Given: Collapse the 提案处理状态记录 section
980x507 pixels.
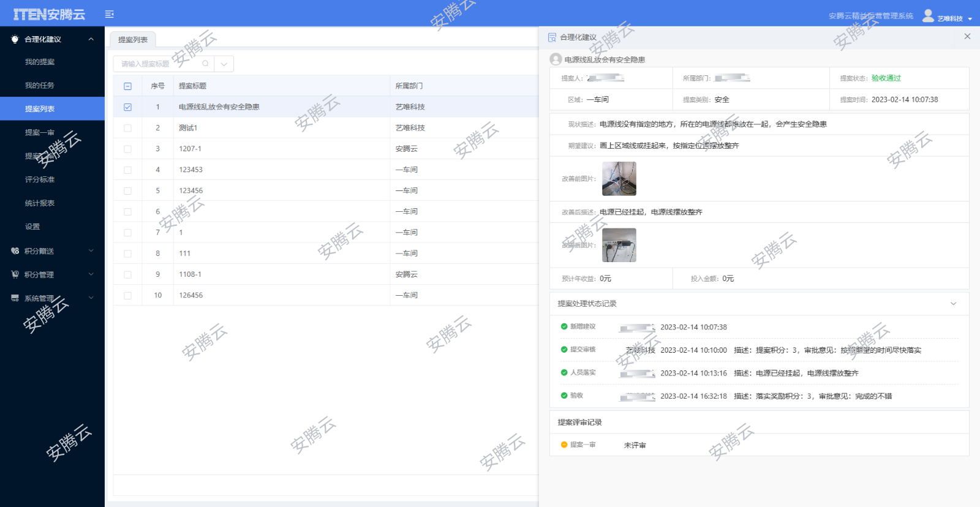Looking at the screenshot, I should [953, 304].
